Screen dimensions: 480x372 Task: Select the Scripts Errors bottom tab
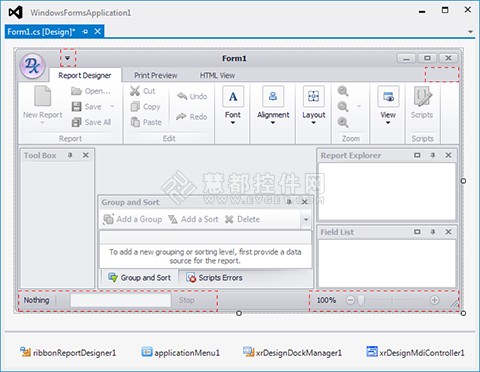tap(214, 277)
